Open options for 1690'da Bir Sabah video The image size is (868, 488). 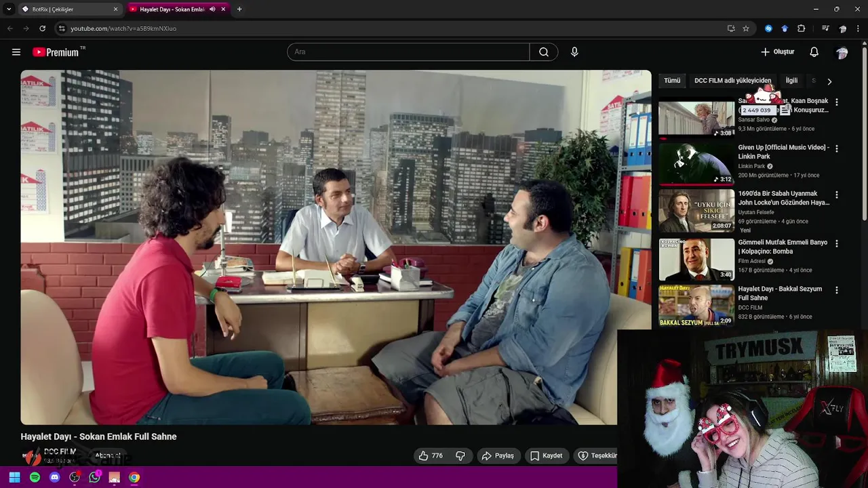click(x=836, y=195)
